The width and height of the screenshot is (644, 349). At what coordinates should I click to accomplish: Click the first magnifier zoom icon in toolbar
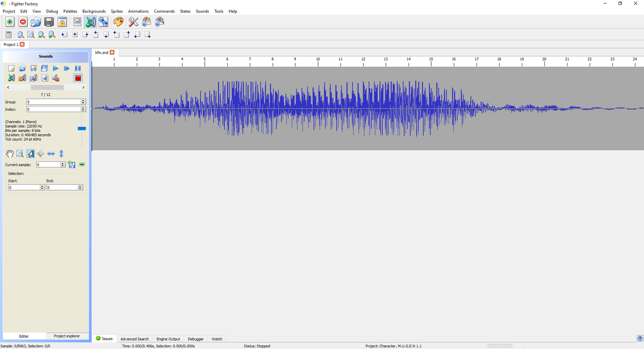point(21,35)
